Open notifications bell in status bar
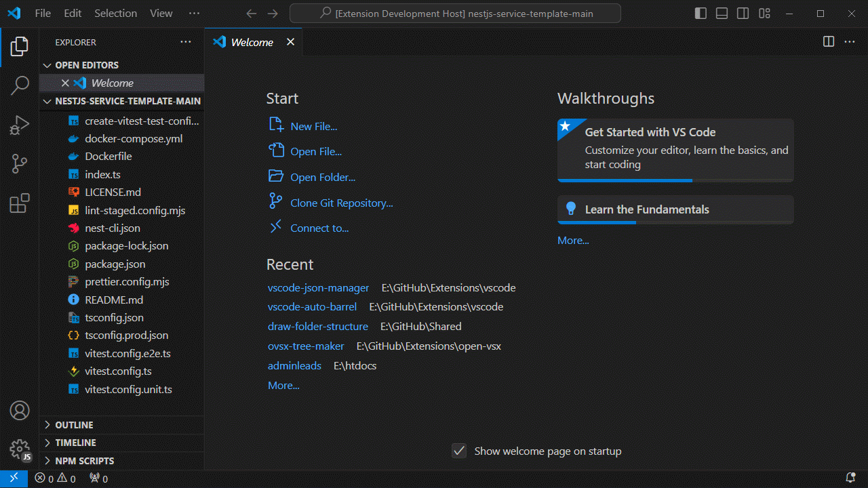The image size is (868, 488). click(850, 479)
